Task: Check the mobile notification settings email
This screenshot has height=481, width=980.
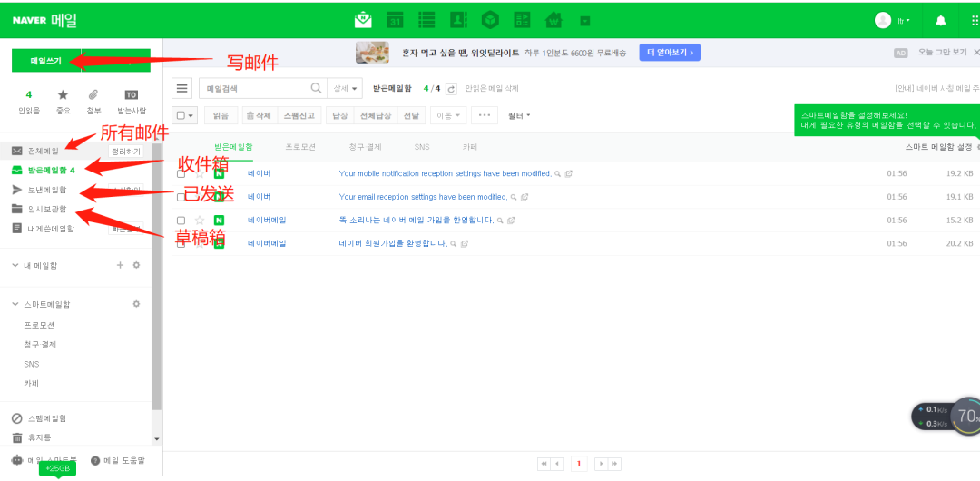Action: (181, 174)
